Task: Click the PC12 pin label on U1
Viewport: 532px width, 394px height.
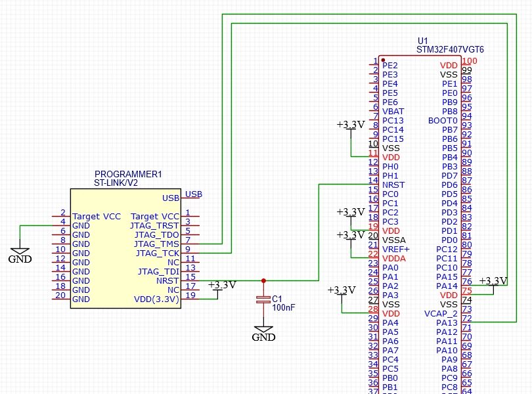Action: pos(447,249)
